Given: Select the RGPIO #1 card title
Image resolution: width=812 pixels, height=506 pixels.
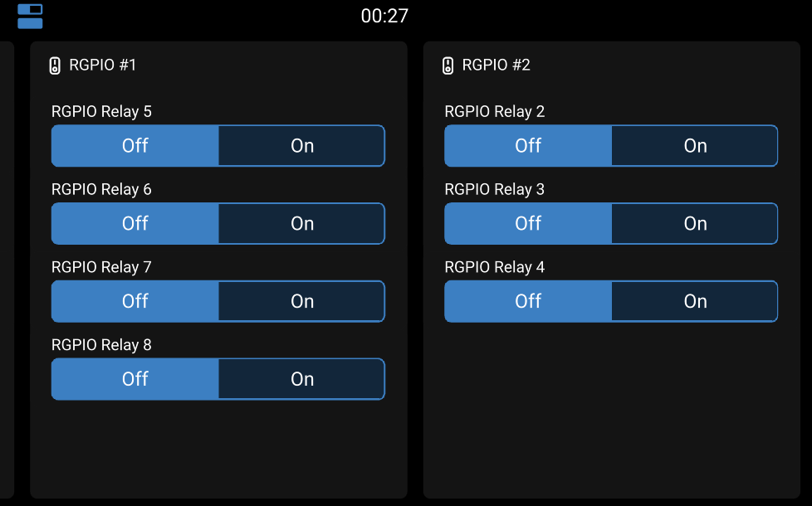Looking at the screenshot, I should [x=103, y=65].
